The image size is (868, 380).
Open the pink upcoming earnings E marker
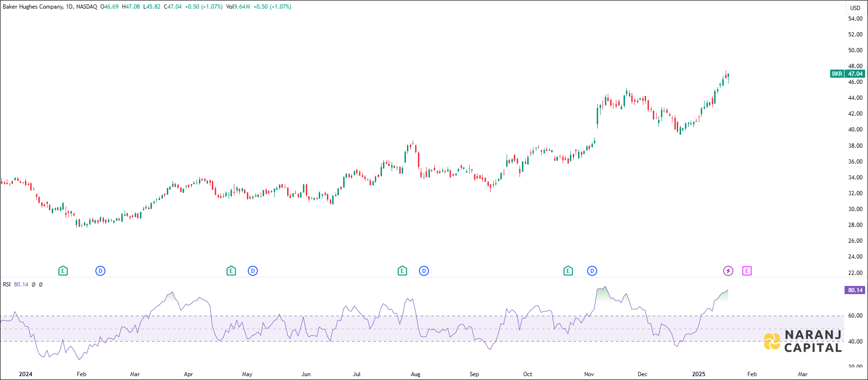[x=747, y=271]
